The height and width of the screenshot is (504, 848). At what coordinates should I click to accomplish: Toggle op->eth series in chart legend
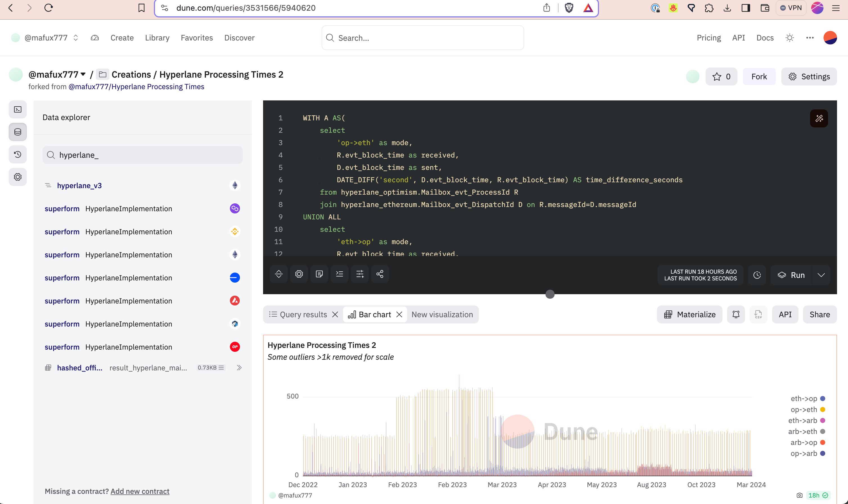pos(808,409)
